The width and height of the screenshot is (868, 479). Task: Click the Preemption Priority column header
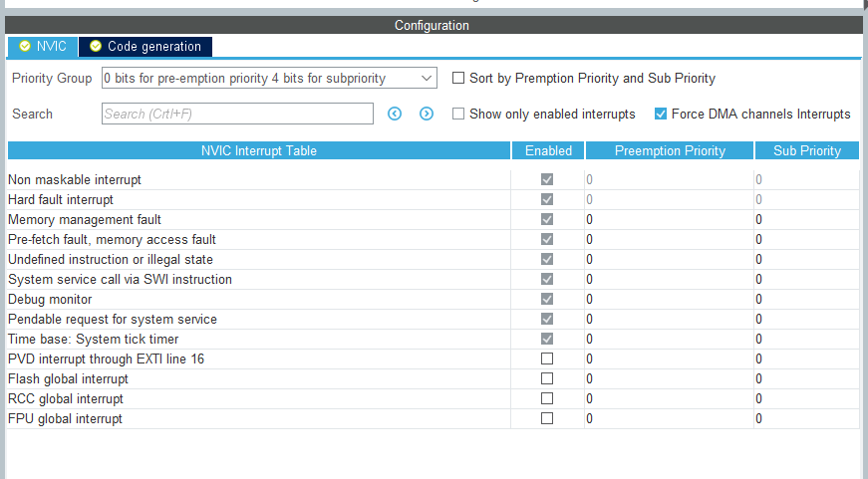(x=670, y=150)
